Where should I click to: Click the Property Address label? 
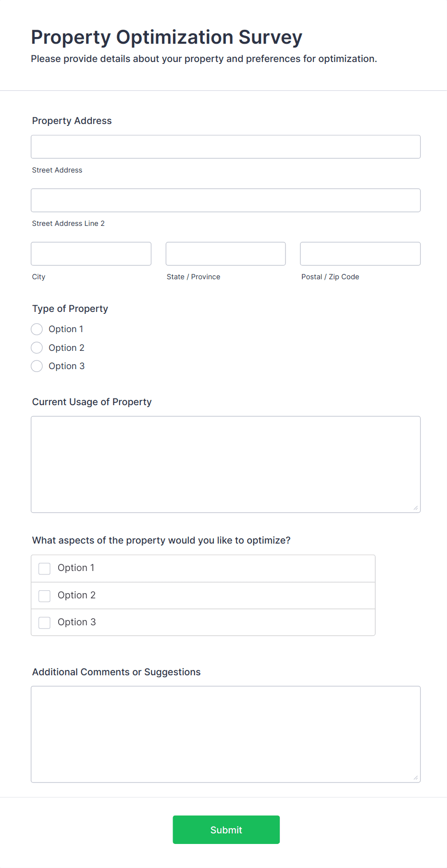pyautogui.click(x=72, y=121)
